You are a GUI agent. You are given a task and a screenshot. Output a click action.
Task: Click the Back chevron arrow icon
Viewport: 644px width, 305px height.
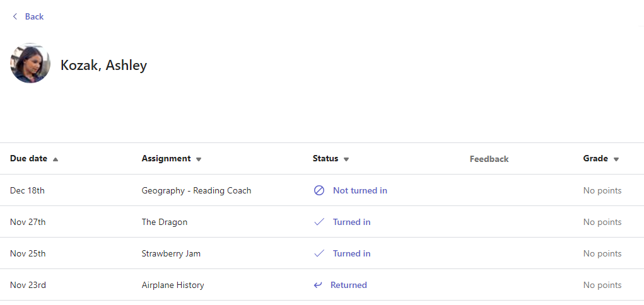click(x=15, y=16)
